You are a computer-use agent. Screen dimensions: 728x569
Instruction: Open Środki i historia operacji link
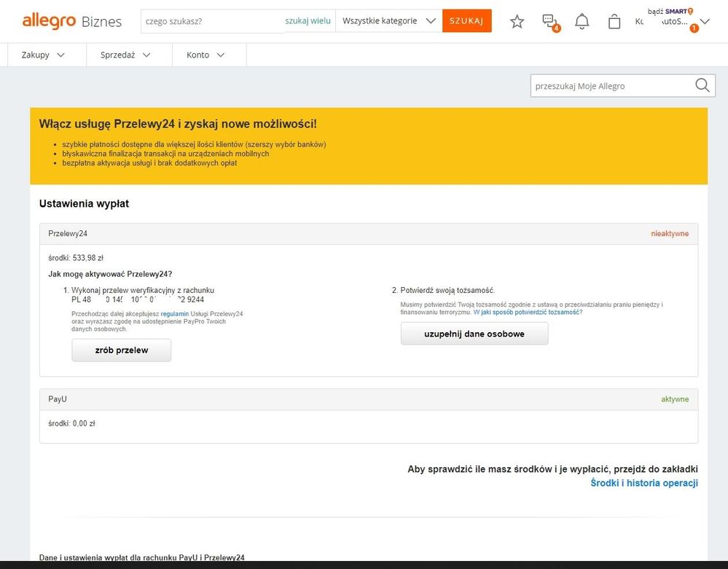click(x=643, y=483)
